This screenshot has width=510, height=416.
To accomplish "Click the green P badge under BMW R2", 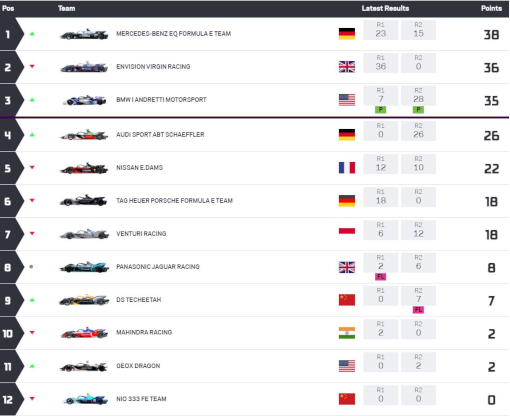I will (x=418, y=110).
